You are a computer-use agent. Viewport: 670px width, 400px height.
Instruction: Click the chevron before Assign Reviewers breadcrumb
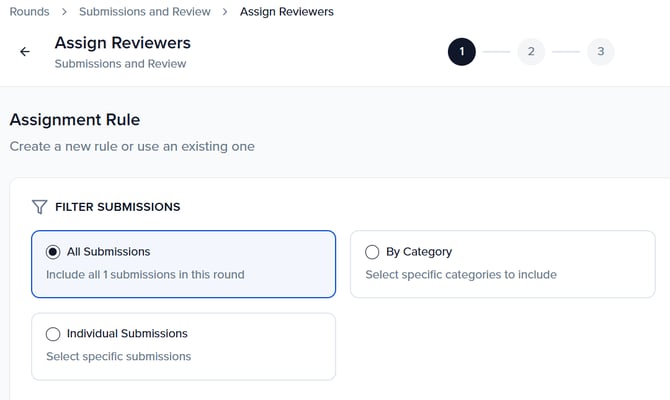pyautogui.click(x=225, y=12)
